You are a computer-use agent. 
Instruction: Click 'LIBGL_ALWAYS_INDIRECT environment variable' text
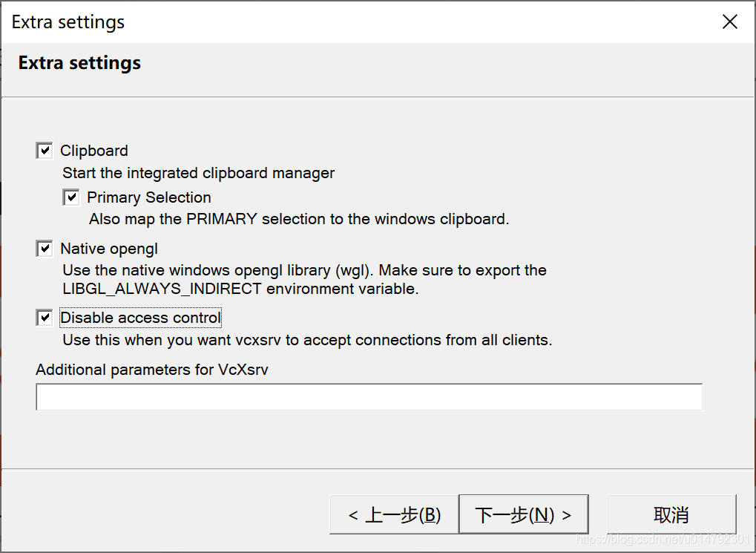point(240,289)
